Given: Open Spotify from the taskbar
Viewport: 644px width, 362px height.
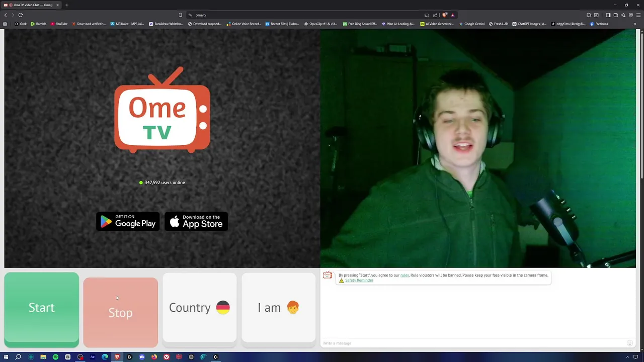Looking at the screenshot, I should [55, 357].
